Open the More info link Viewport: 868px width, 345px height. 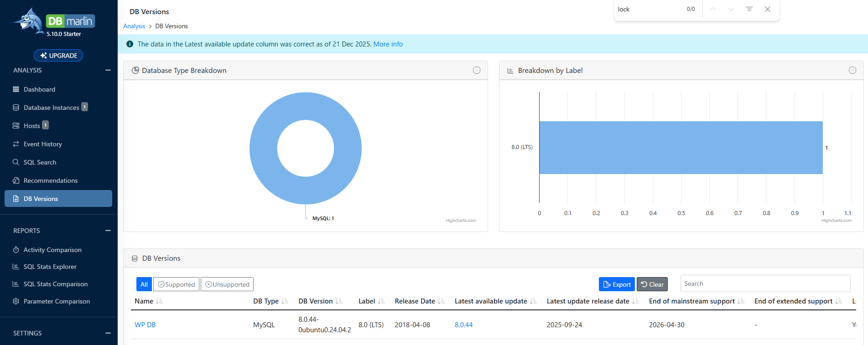388,44
